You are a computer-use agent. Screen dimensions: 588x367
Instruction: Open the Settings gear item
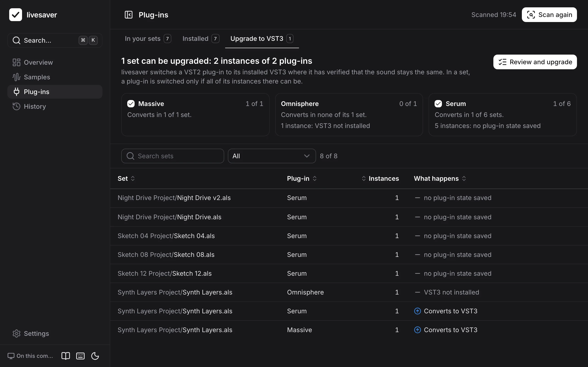[55, 334]
